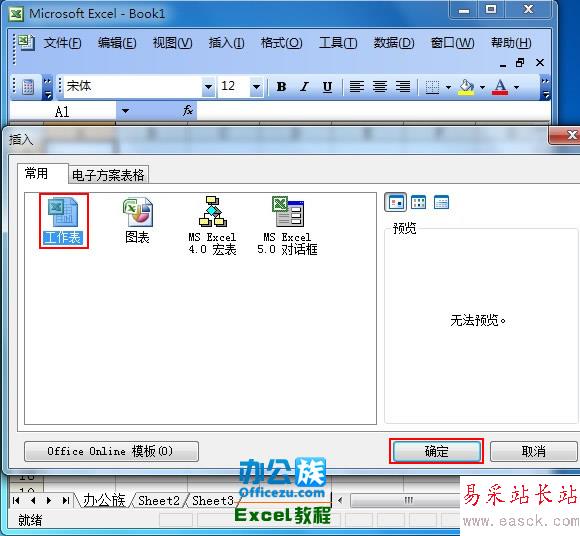This screenshot has width=580, height=536.
Task: Choose MS Excel 4.0 宏表 icon
Action: [x=212, y=225]
